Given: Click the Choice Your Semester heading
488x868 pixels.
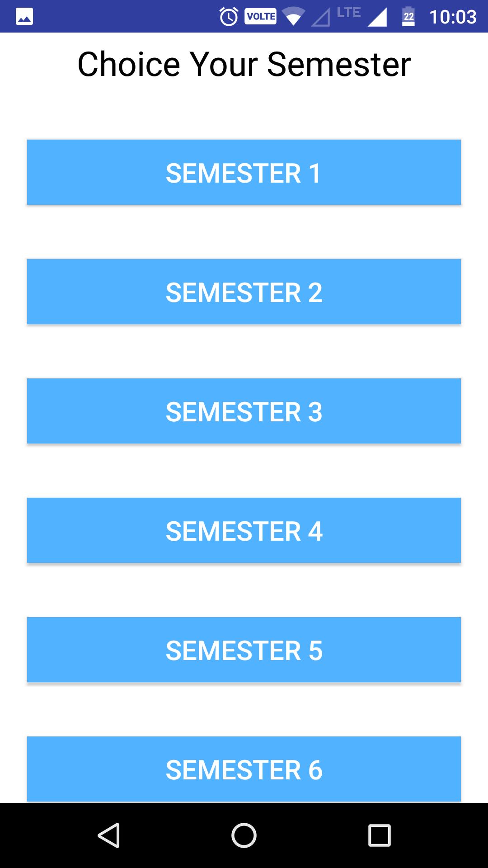Looking at the screenshot, I should [244, 64].
